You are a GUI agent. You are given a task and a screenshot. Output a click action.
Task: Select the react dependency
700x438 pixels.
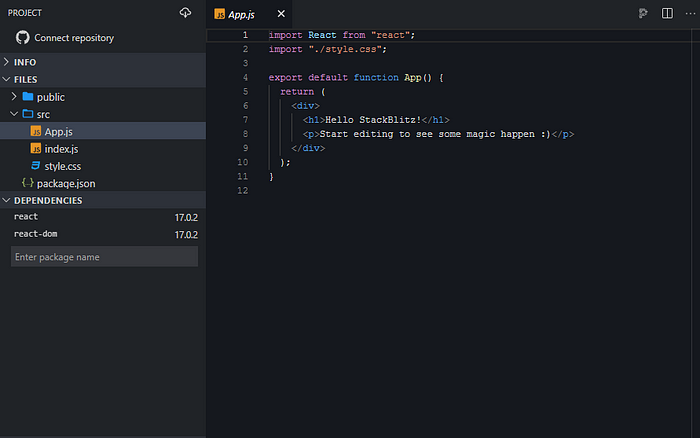(26, 217)
